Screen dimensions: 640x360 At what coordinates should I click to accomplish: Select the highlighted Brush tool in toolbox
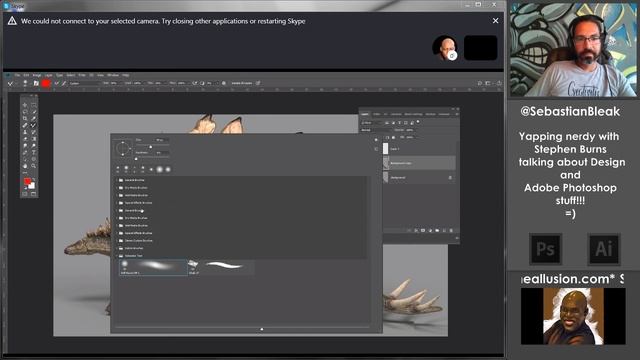[x=33, y=125]
